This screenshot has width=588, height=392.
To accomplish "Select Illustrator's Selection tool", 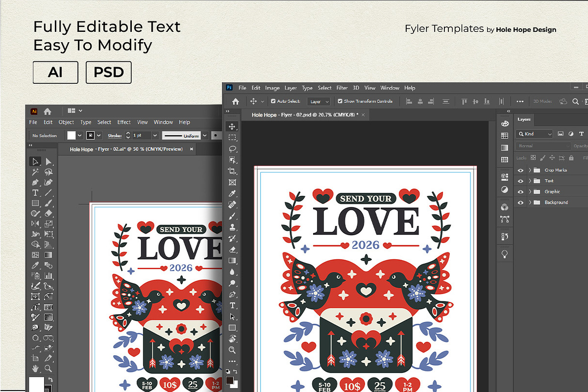I will [x=35, y=161].
